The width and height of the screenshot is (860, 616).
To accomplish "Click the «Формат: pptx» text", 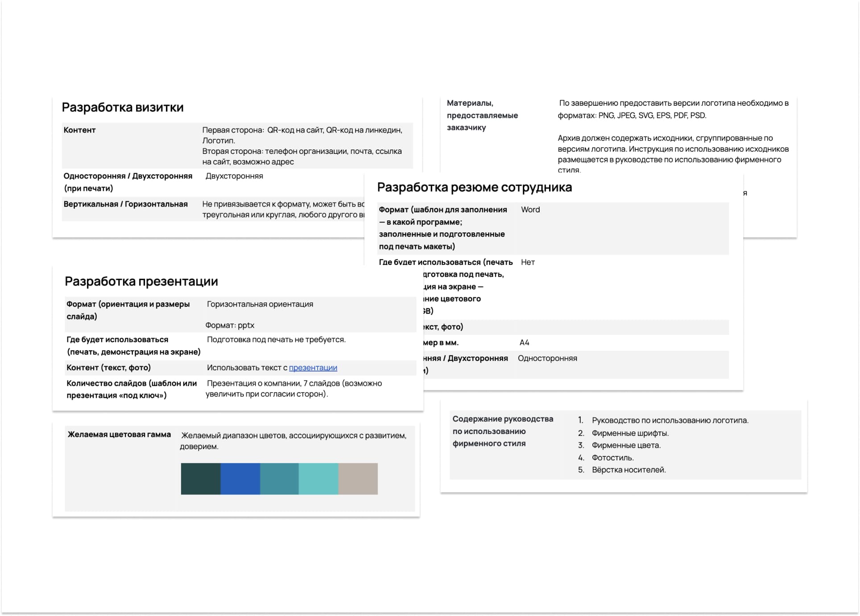I will 230,325.
